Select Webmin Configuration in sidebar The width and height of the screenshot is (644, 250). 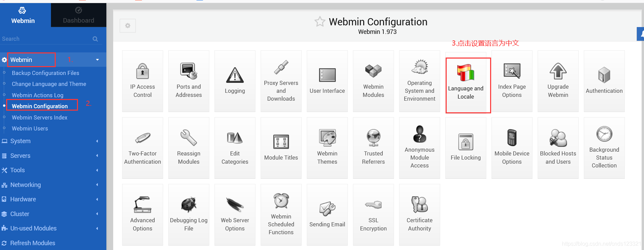click(40, 106)
